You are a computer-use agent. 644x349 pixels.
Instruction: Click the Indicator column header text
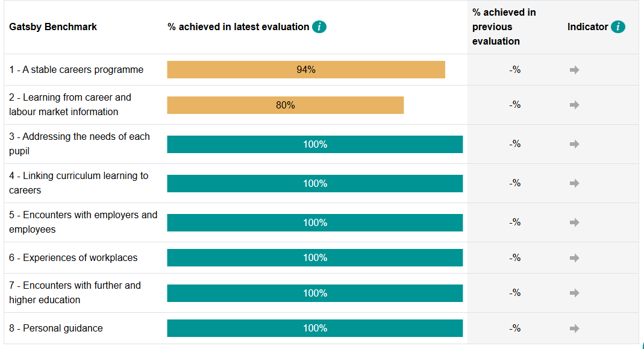click(x=587, y=27)
